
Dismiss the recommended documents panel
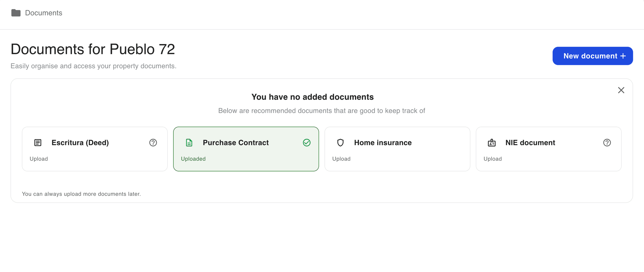click(x=621, y=90)
